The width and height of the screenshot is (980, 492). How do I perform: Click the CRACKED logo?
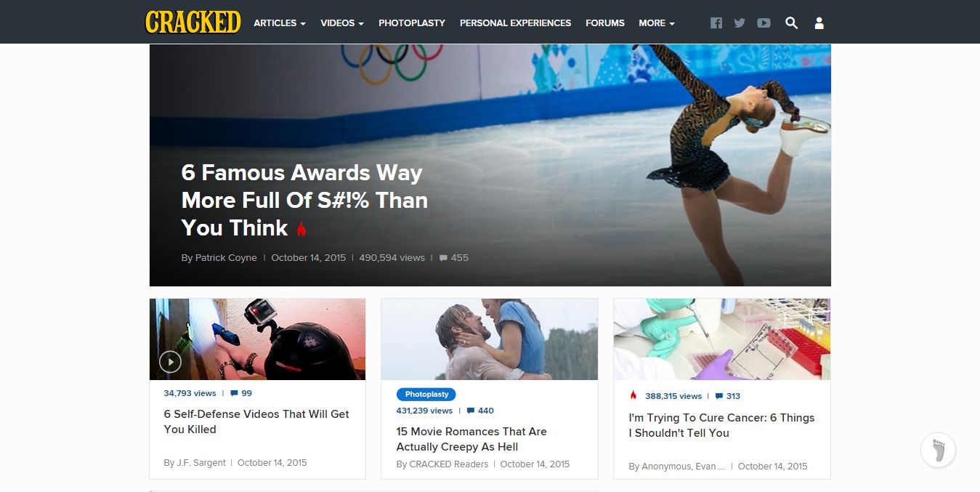click(x=193, y=22)
